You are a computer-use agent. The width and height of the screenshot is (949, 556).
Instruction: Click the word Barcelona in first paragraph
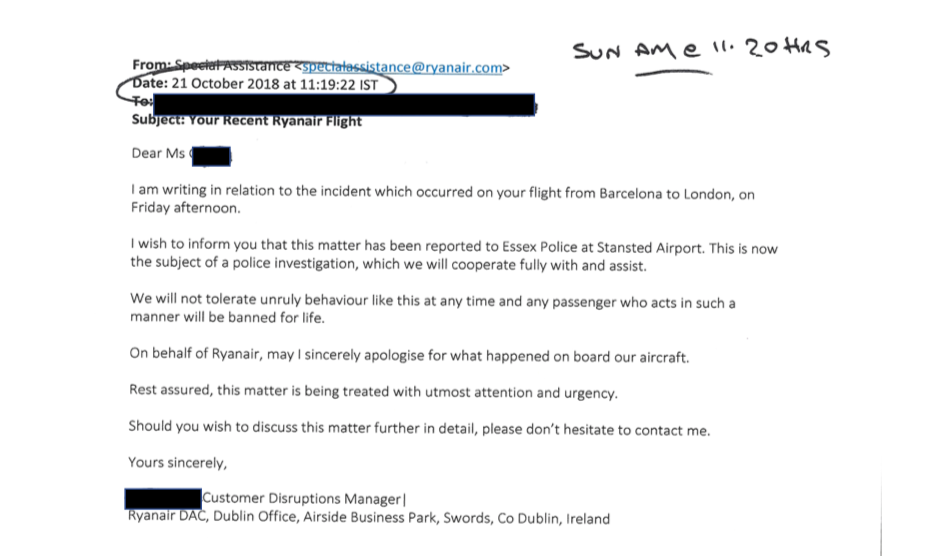(x=631, y=194)
